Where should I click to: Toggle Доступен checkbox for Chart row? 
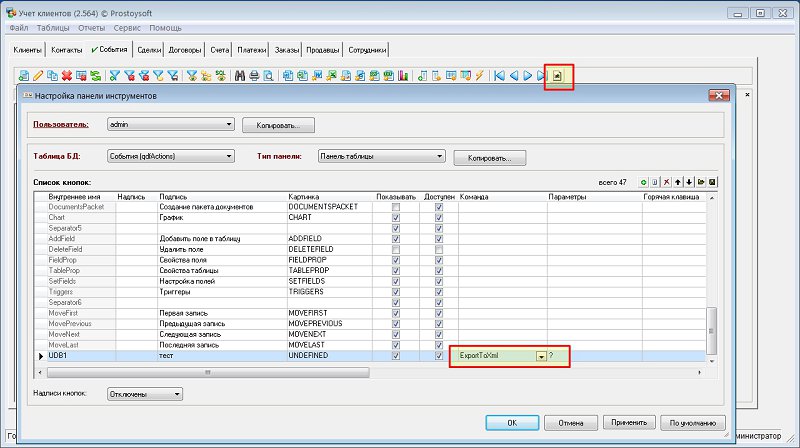point(438,217)
